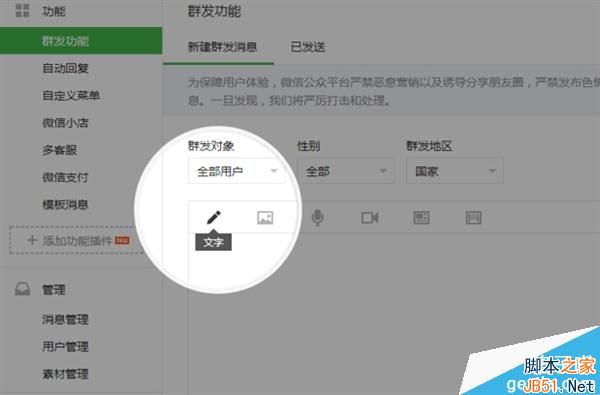
Task: Open 自定义菜单 in sidebar
Action: [71, 95]
